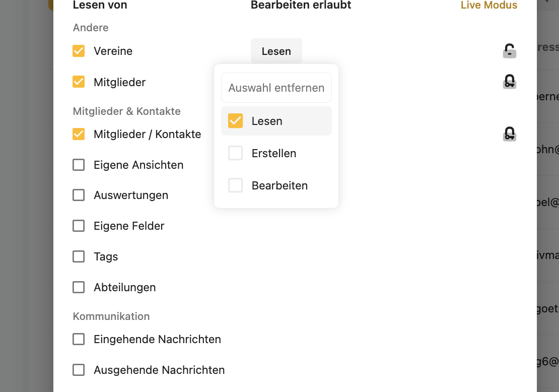
Task: Deselect the Lesen option in dropdown
Action: (236, 121)
